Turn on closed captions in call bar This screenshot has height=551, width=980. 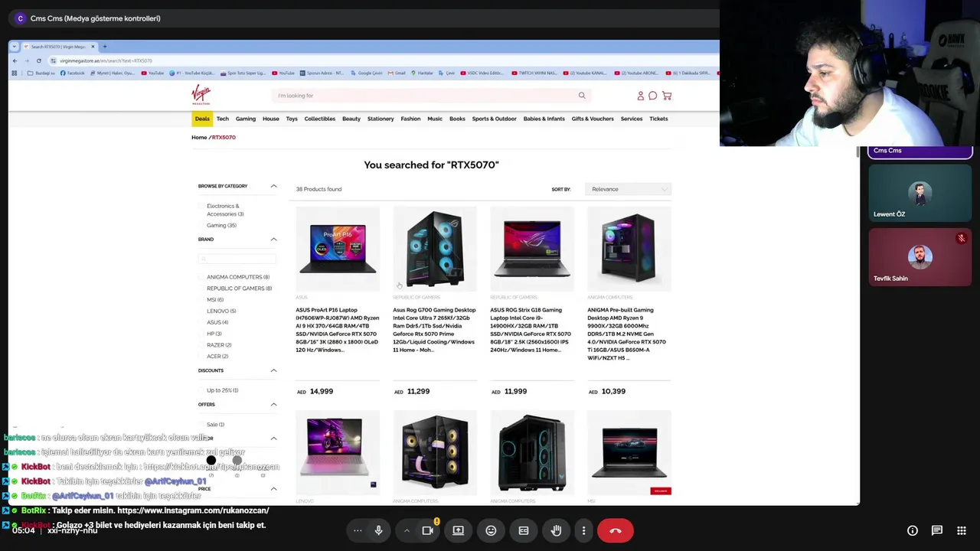524,530
